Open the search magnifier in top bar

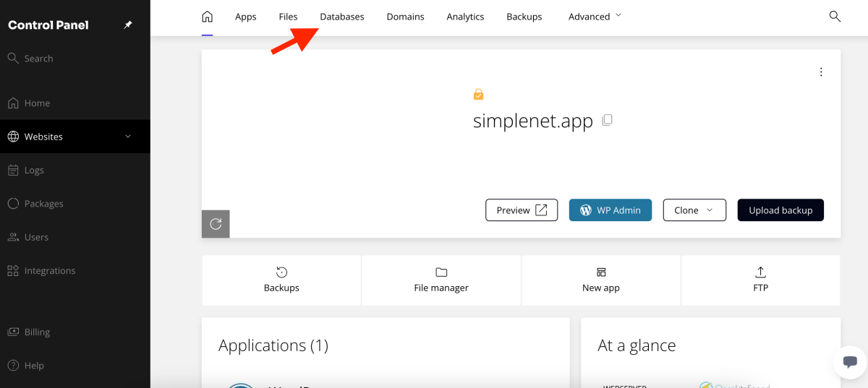pyautogui.click(x=835, y=17)
